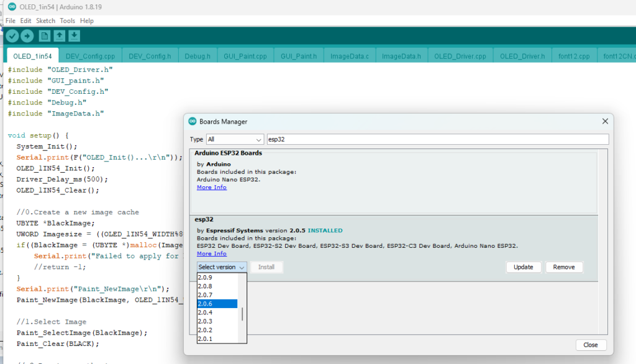Close the Boards Manager with the X

click(605, 121)
